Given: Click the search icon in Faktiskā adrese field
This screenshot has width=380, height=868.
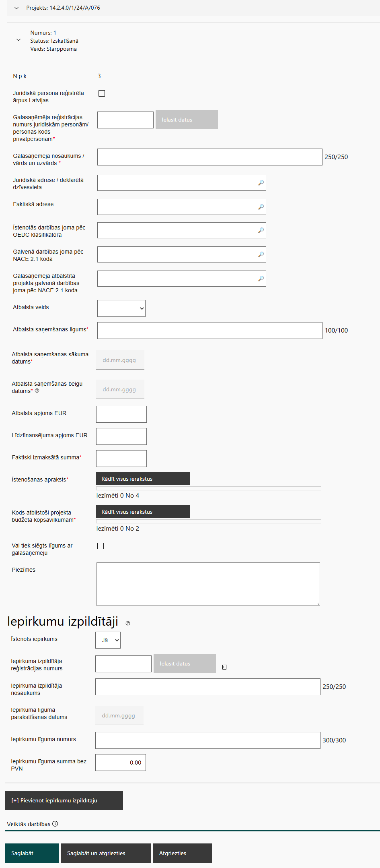Looking at the screenshot, I should [x=261, y=207].
